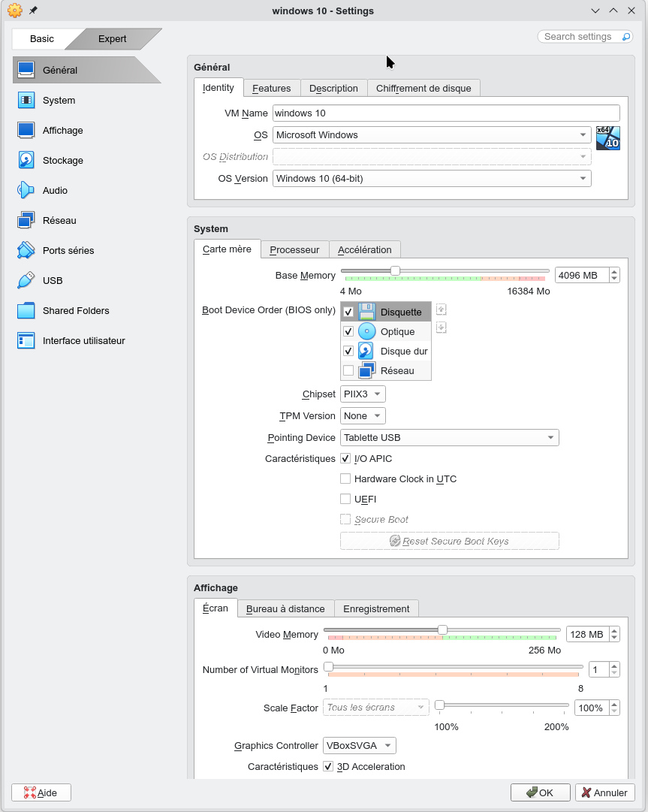Click the OK button
This screenshot has height=812, width=648.
[540, 792]
